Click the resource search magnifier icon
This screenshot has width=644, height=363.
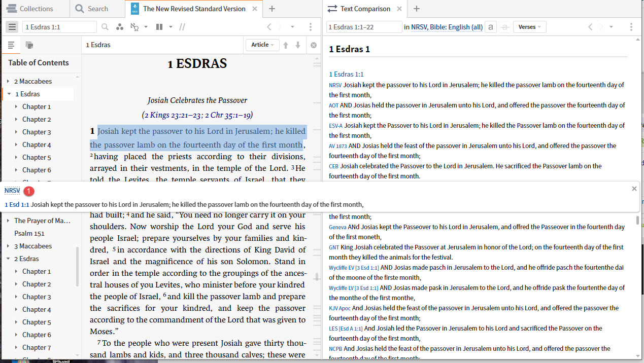[105, 27]
